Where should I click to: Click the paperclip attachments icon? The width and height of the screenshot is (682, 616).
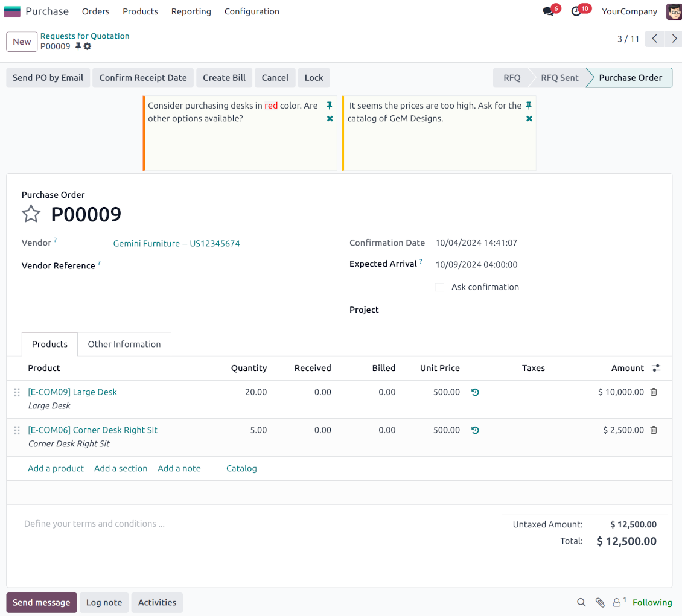[x=600, y=602]
